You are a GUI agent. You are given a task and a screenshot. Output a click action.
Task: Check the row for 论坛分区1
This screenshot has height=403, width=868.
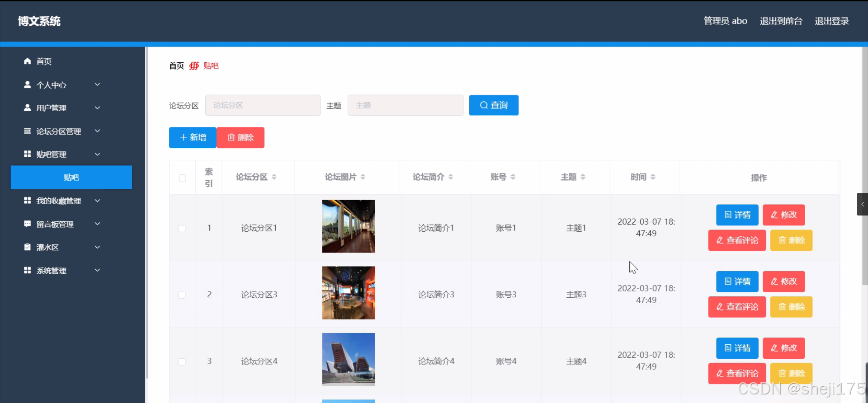point(182,229)
